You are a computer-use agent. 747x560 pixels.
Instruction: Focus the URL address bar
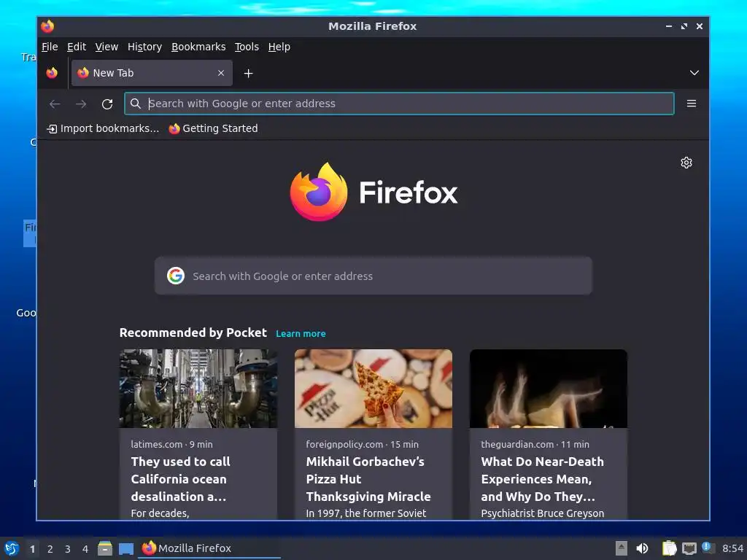pos(399,104)
